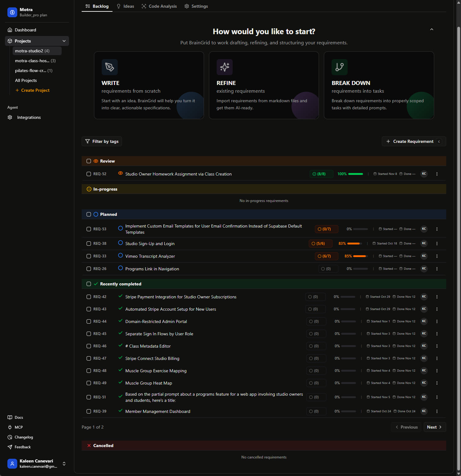Collapse the Projects sidebar section

click(x=64, y=41)
